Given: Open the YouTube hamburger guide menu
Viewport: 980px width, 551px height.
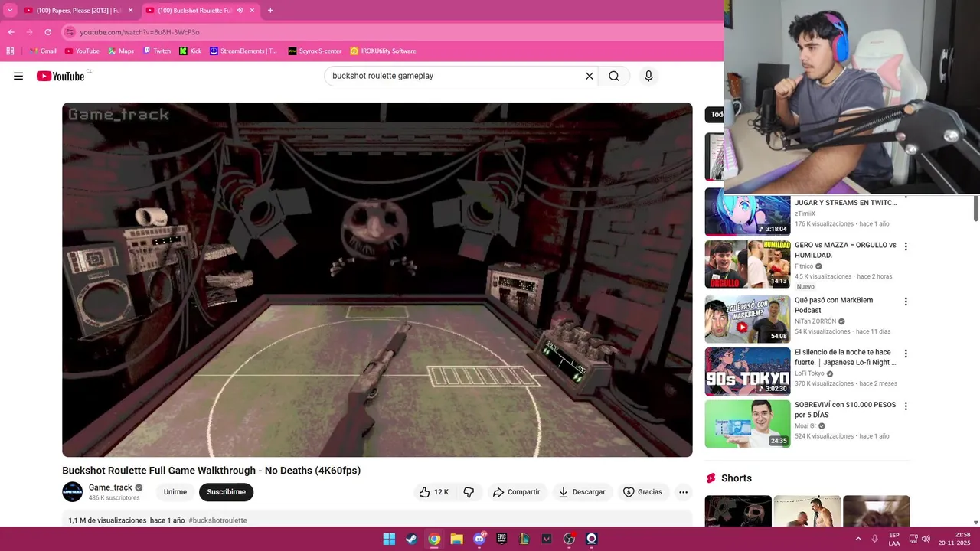Looking at the screenshot, I should pos(18,76).
